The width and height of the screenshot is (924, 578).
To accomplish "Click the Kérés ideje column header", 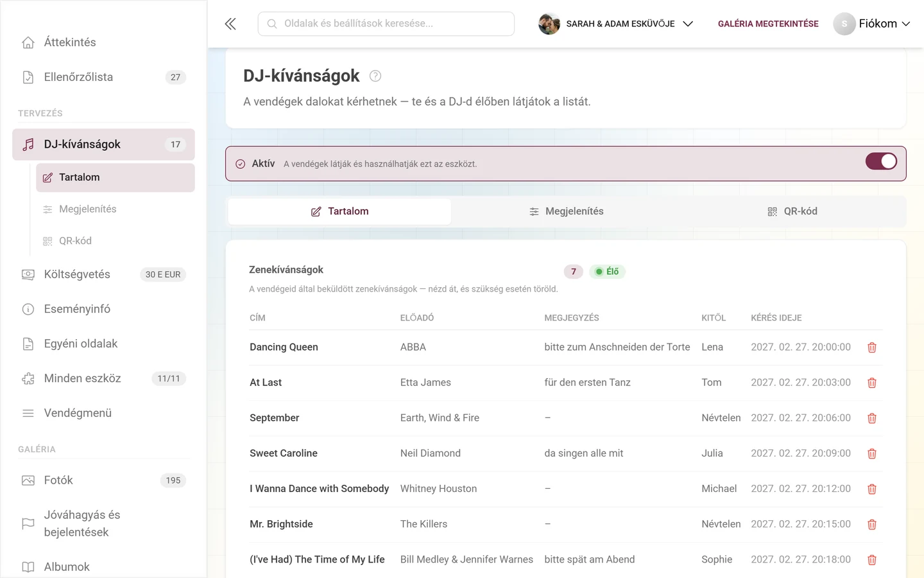I will 776,318.
